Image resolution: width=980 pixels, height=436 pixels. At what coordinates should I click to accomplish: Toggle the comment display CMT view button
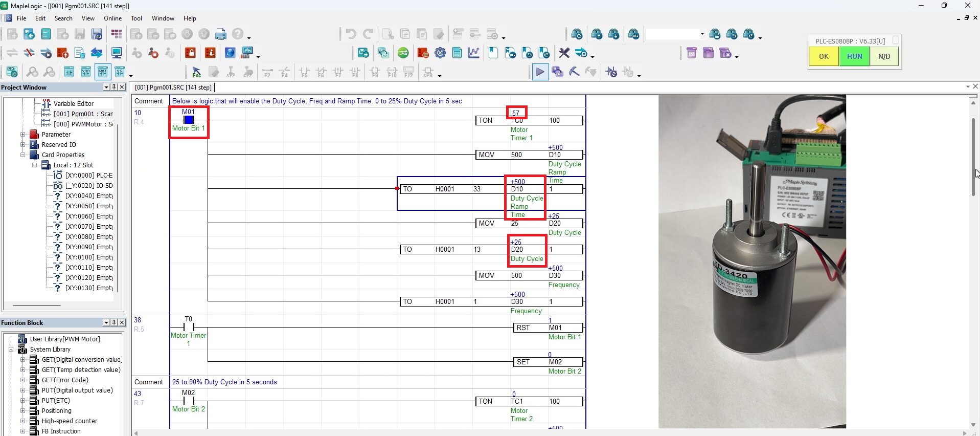click(103, 72)
